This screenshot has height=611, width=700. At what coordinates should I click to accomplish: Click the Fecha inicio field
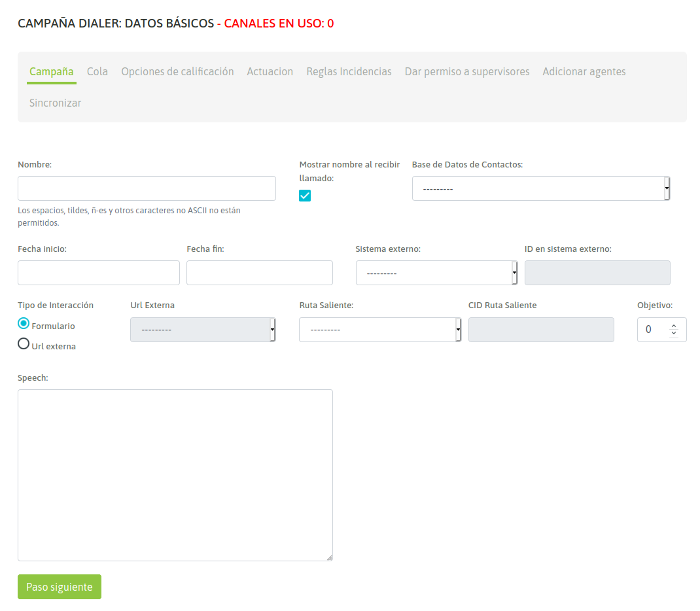(x=99, y=273)
